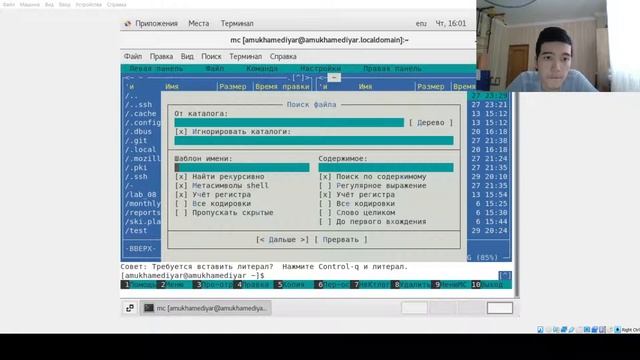Image resolution: width=640 pixels, height=360 pixels.
Task: Select the highlighted workspace in the switcher
Action: click(500, 308)
